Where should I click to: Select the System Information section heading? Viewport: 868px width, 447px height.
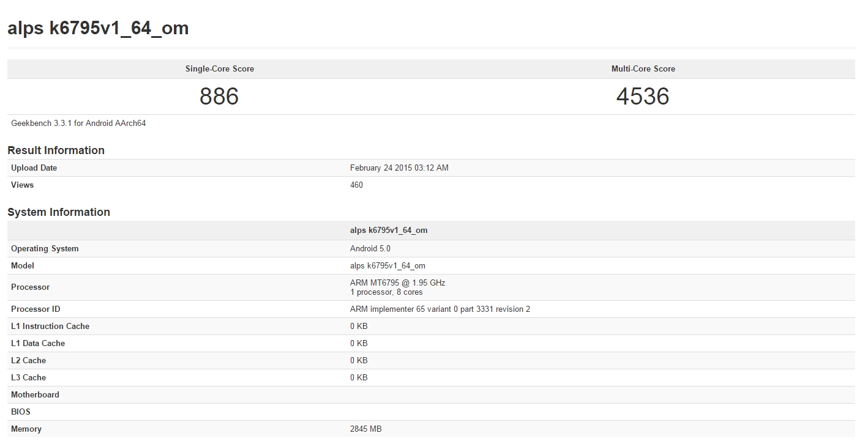(x=58, y=212)
